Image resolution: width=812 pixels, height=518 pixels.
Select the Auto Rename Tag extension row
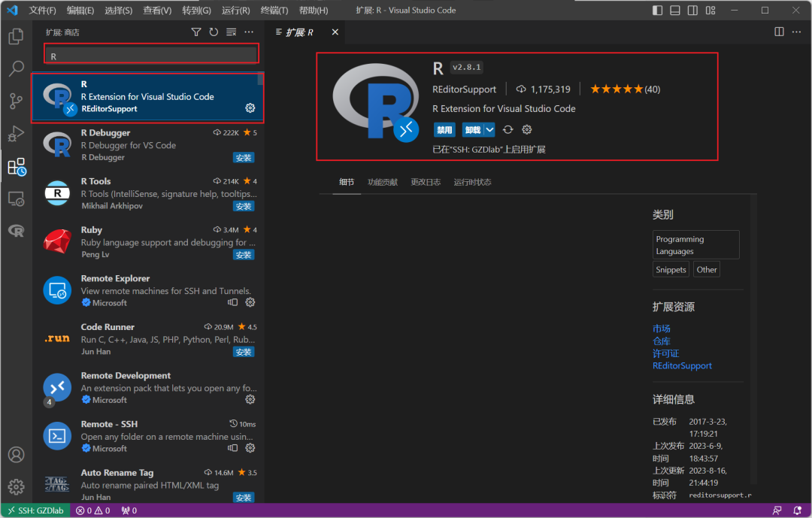(x=149, y=484)
